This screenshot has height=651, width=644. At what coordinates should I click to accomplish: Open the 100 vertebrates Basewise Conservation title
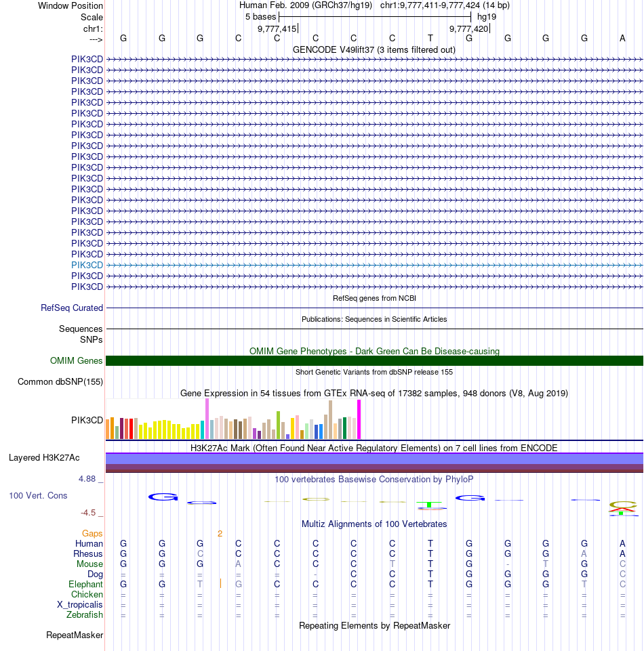click(374, 479)
